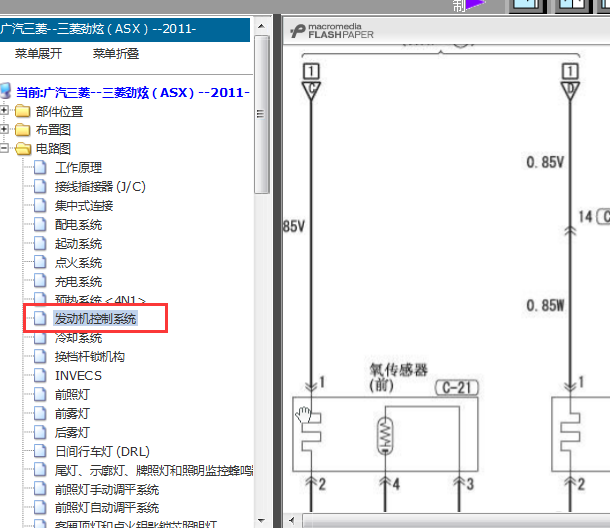Click folder icon next to 布置图
Image resolution: width=610 pixels, height=528 pixels.
[23, 130]
